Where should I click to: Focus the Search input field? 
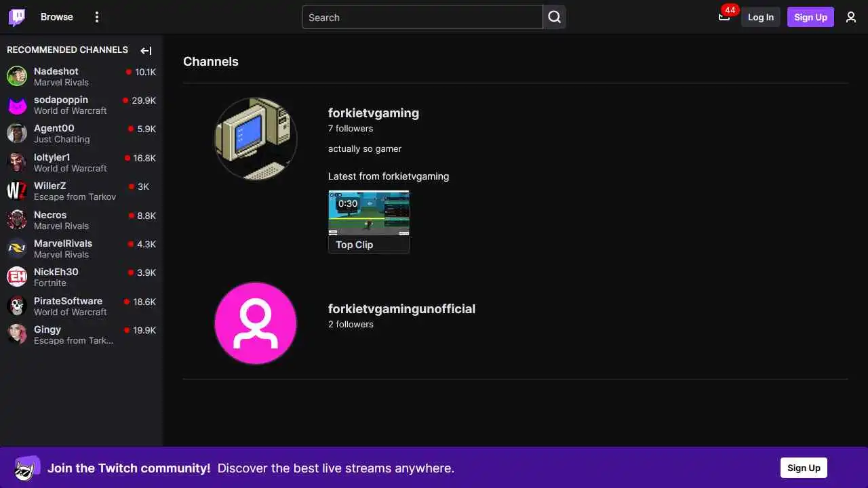tap(422, 17)
